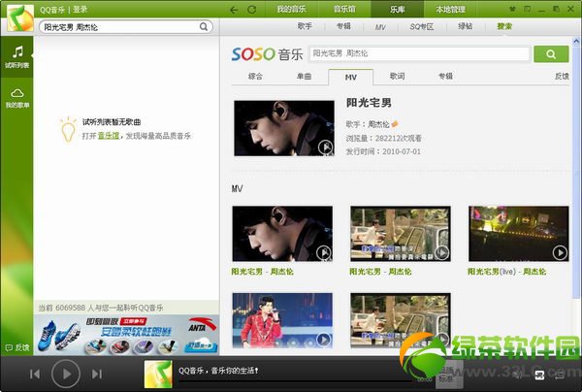Open the street-scene MV thumbnail in the first row
Screen dimensions: 582x392
(400, 234)
